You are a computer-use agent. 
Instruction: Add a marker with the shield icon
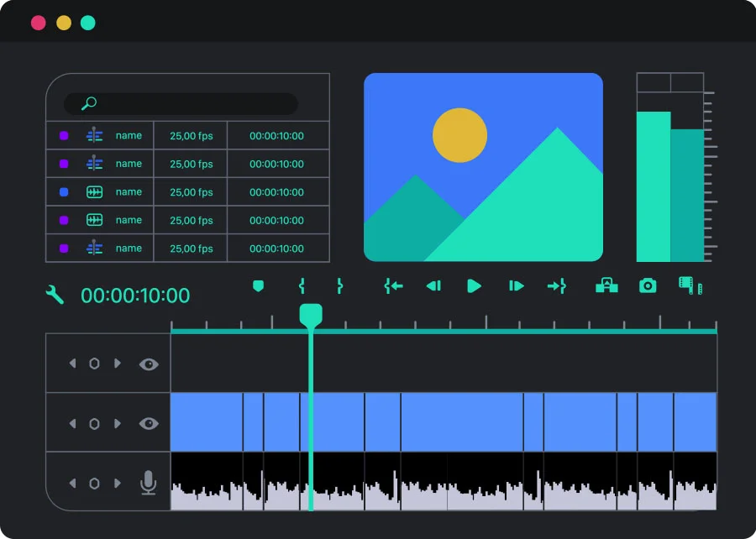(259, 286)
